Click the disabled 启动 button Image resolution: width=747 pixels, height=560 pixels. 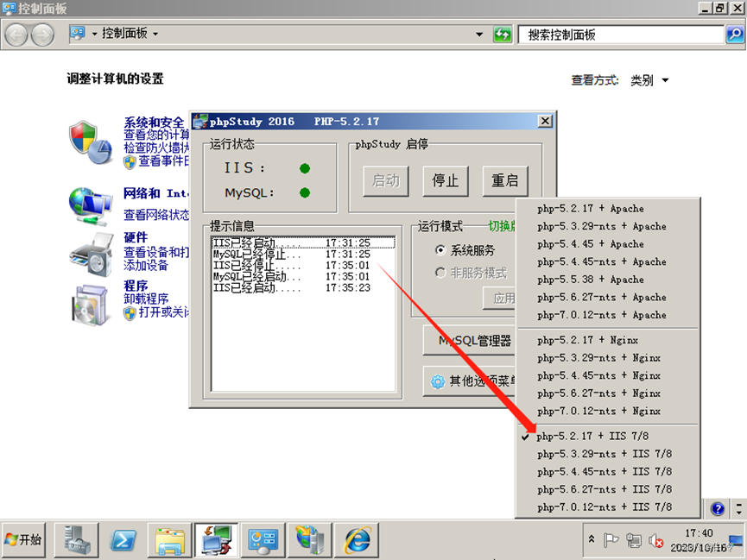(x=386, y=181)
